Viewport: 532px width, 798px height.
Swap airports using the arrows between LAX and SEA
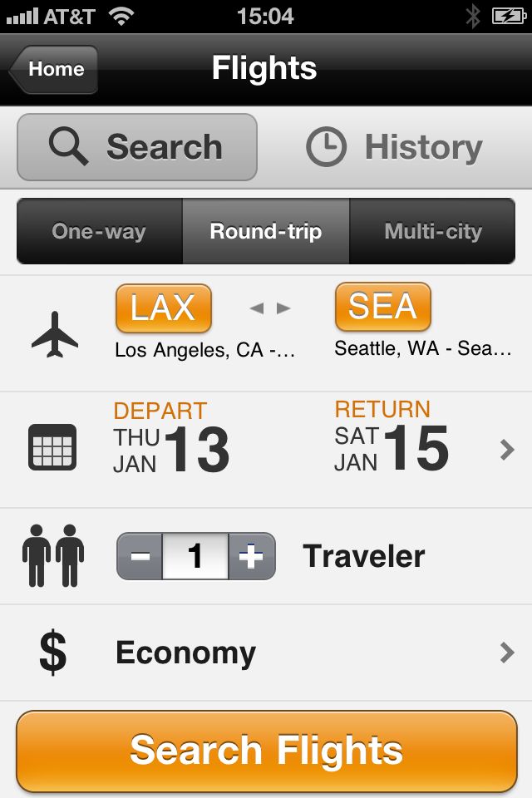pos(271,308)
